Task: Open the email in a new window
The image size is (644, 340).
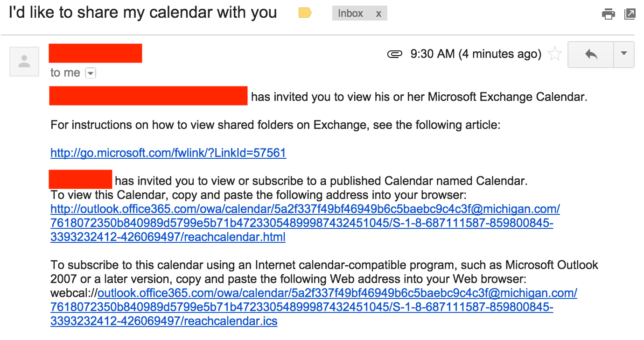Action: [x=630, y=14]
